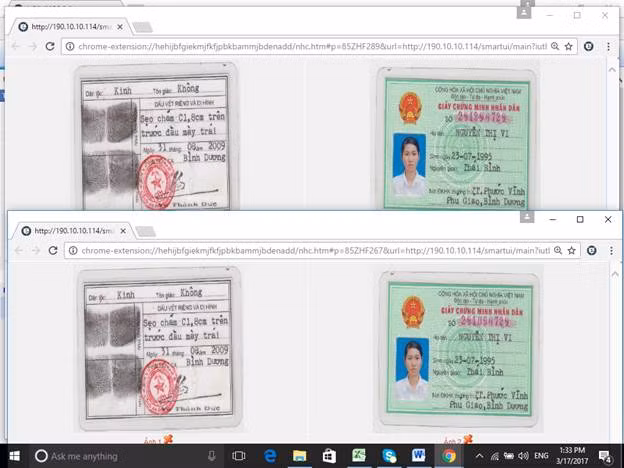Open a new tab in lower window
Image resolution: width=624 pixels, height=468 pixels.
pos(146,231)
